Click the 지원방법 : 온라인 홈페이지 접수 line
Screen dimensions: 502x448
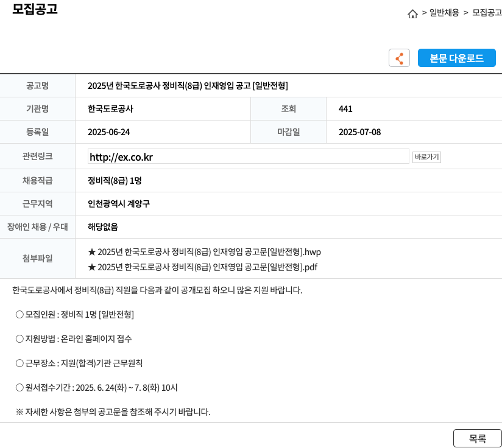tap(74, 339)
